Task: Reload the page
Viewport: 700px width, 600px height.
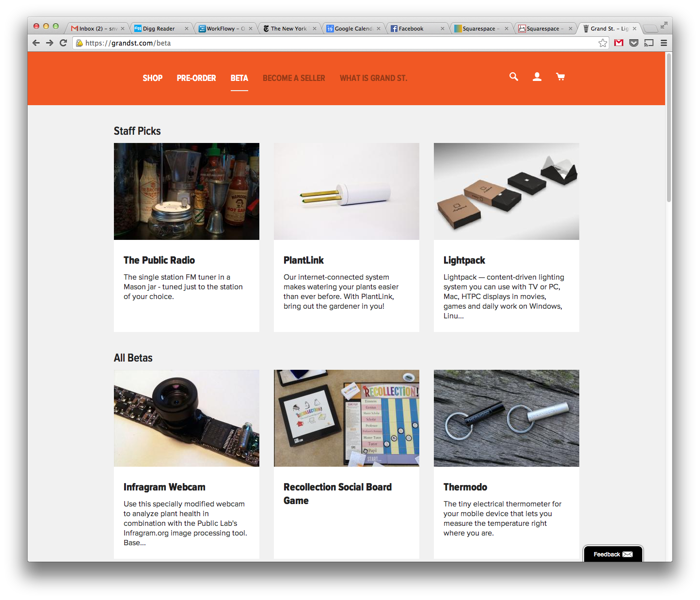Action: coord(63,43)
